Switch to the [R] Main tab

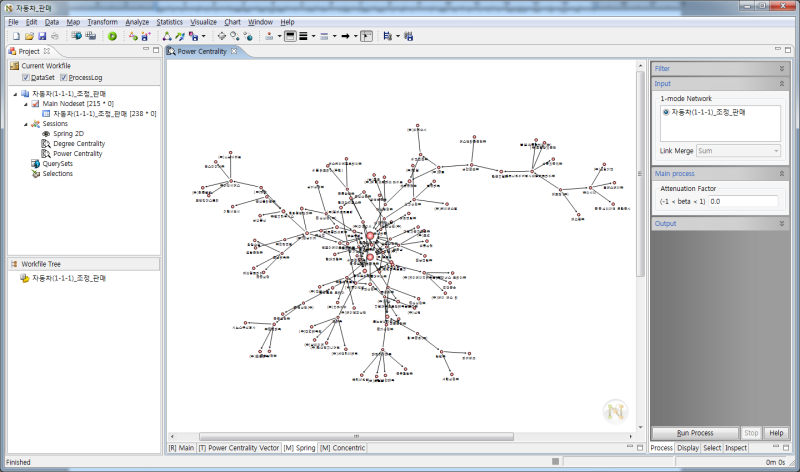tap(181, 448)
